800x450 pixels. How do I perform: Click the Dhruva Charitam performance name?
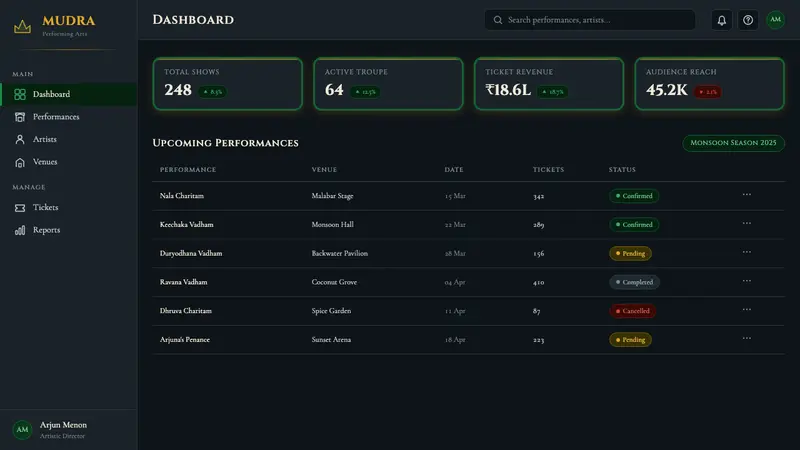[186, 311]
